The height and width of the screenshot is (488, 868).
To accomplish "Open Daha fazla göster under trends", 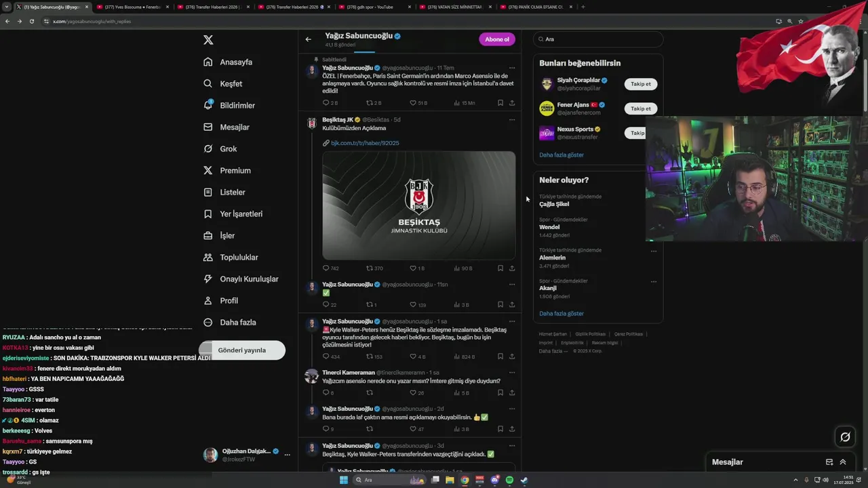I will tap(561, 313).
